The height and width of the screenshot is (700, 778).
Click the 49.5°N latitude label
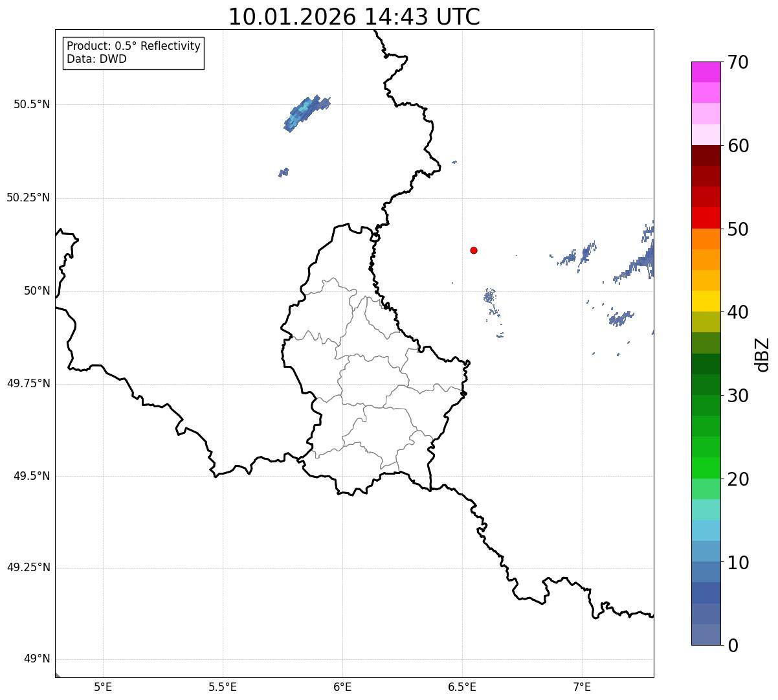31,476
